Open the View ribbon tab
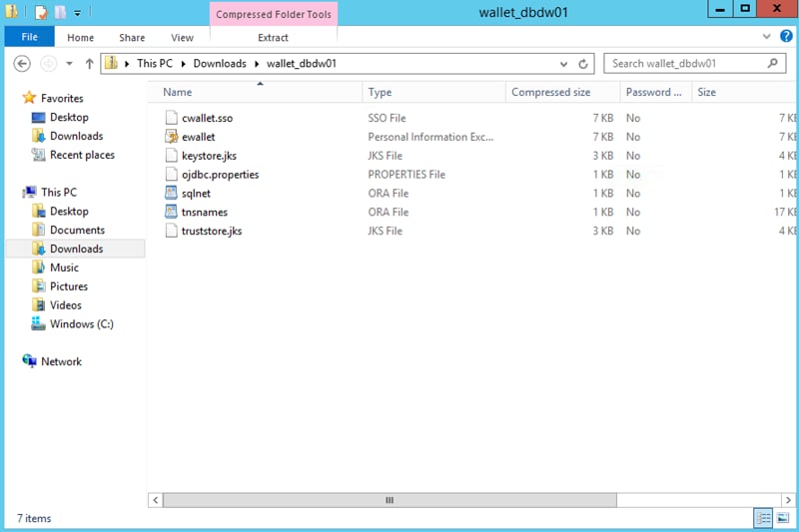799x532 pixels. (182, 38)
